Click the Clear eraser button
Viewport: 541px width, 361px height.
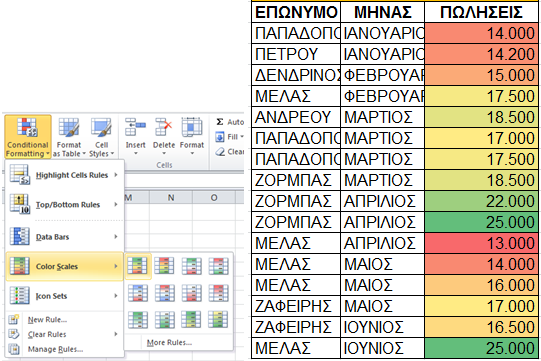(x=229, y=152)
